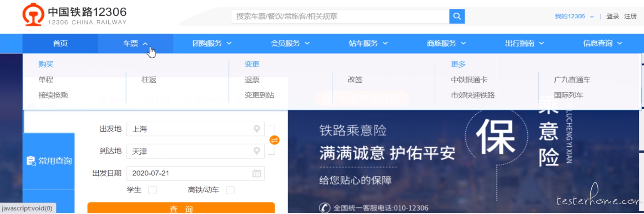644x214 pixels.
Task: Click the 更多 section heading
Action: (458, 64)
